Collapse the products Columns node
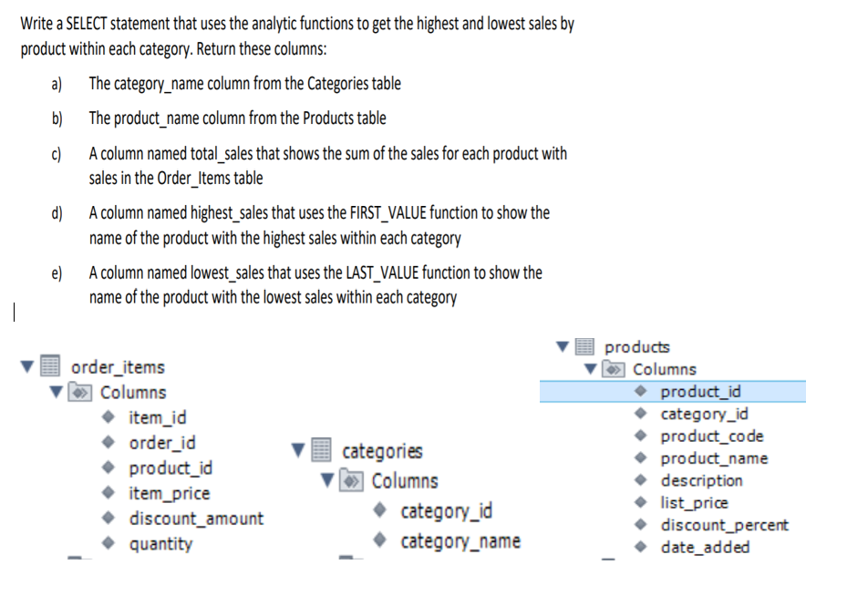 (x=590, y=369)
